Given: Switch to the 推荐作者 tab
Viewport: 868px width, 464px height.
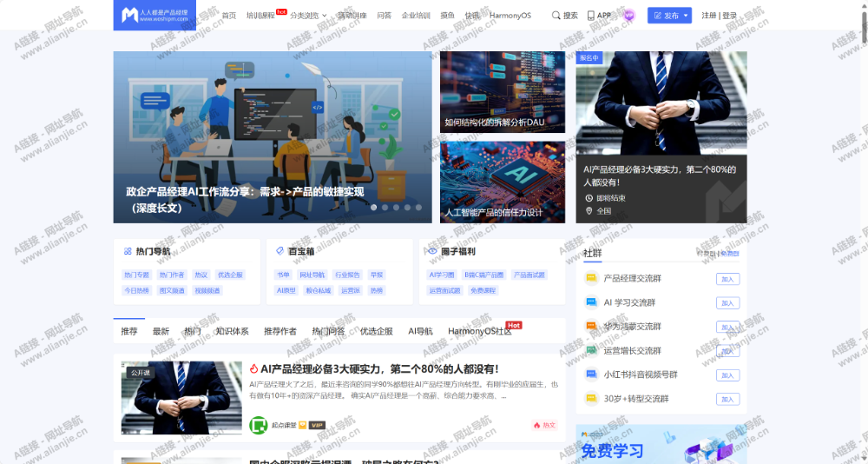Looking at the screenshot, I should [x=280, y=332].
